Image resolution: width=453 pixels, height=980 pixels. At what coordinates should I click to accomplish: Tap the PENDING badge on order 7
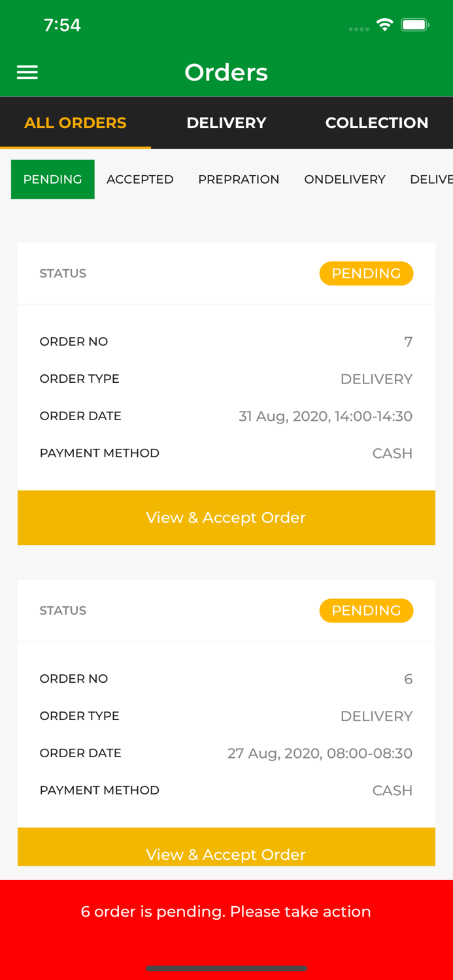tap(366, 273)
